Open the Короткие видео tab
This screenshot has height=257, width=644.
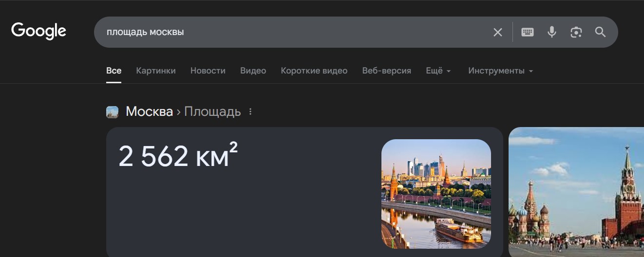314,71
